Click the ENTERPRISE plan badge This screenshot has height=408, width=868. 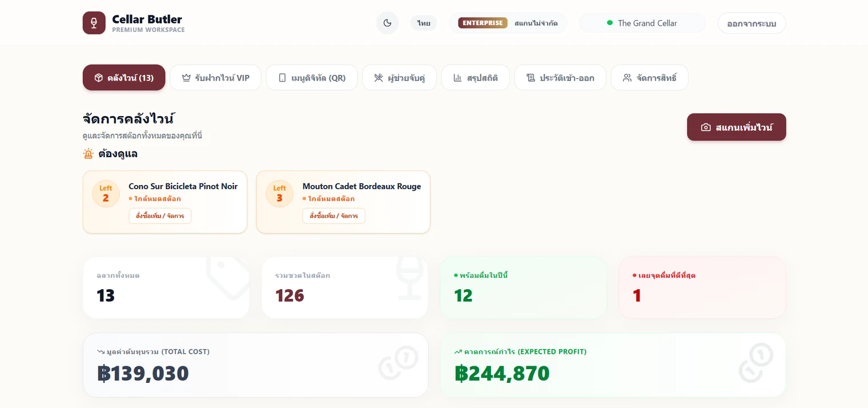483,23
